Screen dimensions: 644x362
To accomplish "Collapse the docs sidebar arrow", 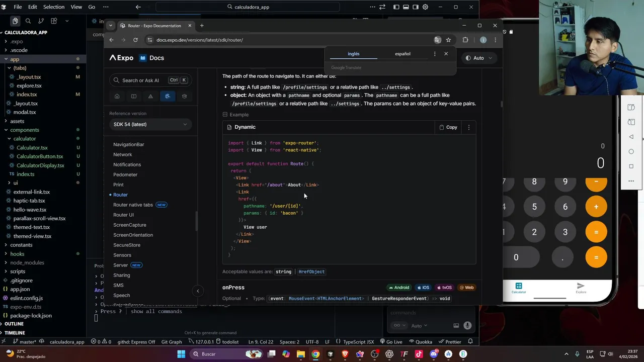I will [198, 291].
